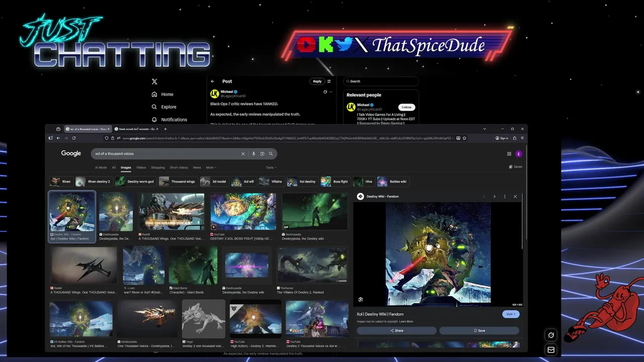Focus the X Search field

381,81
